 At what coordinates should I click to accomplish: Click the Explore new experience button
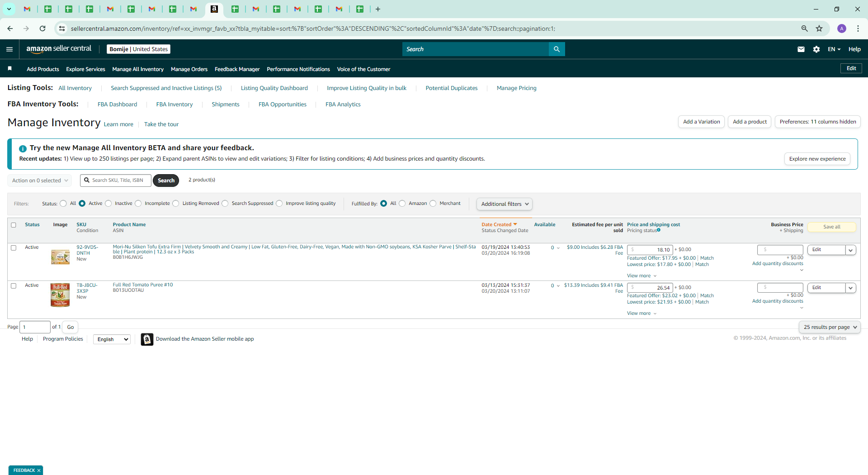(x=817, y=159)
